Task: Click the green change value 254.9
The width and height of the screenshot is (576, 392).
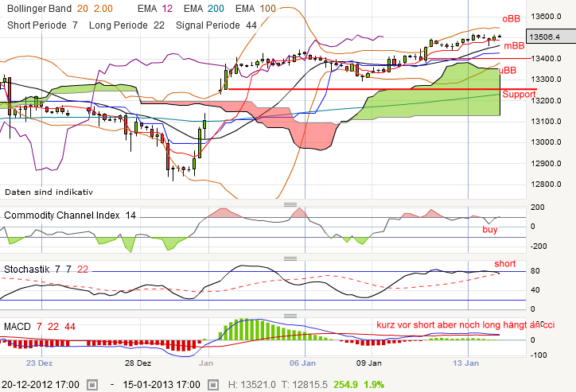Action: tap(345, 385)
